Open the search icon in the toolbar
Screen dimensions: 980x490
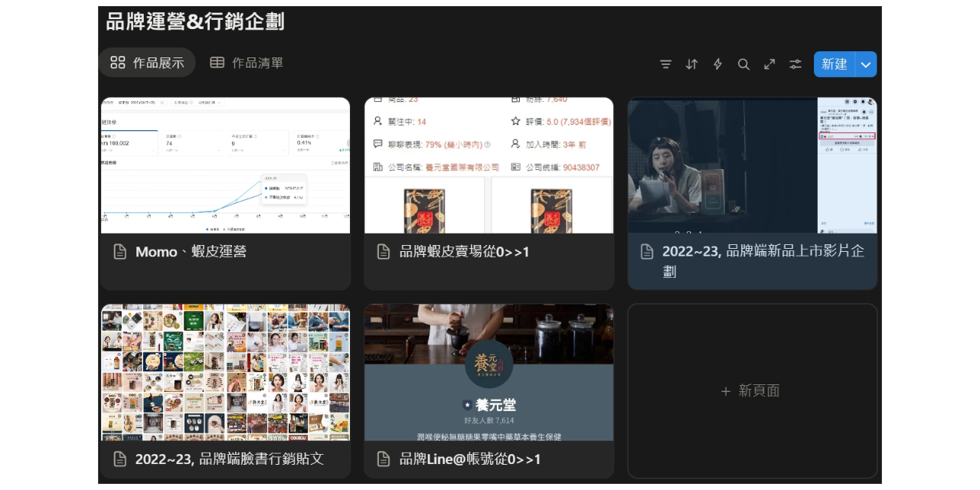(743, 64)
